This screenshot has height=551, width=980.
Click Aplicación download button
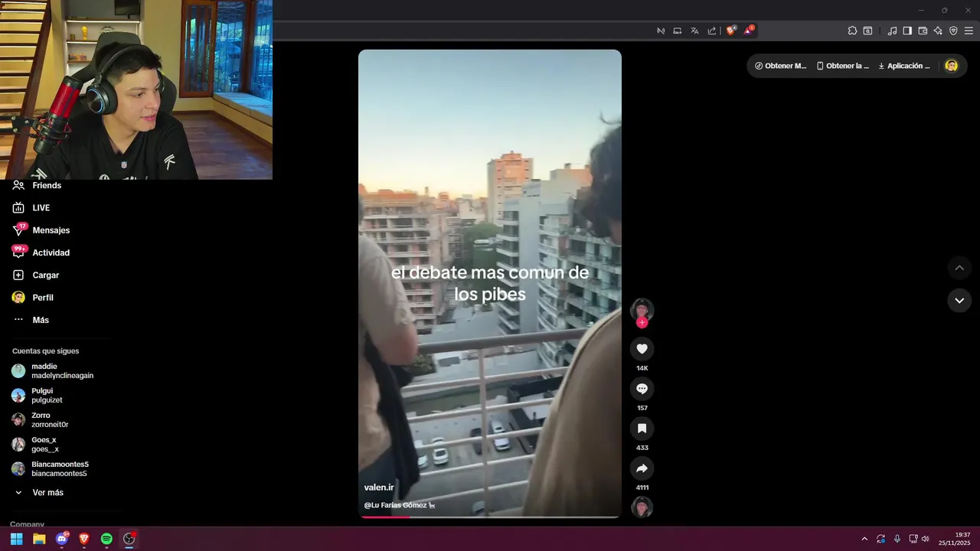point(904,66)
